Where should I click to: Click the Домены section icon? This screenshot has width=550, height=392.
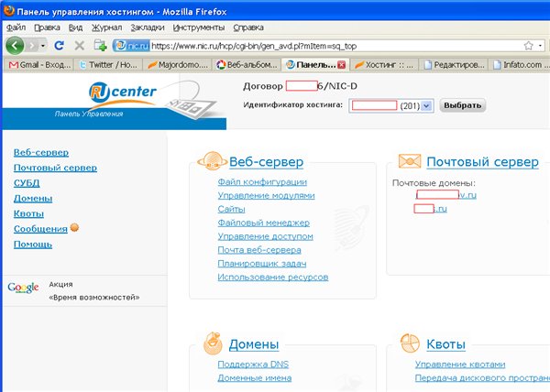coord(213,343)
